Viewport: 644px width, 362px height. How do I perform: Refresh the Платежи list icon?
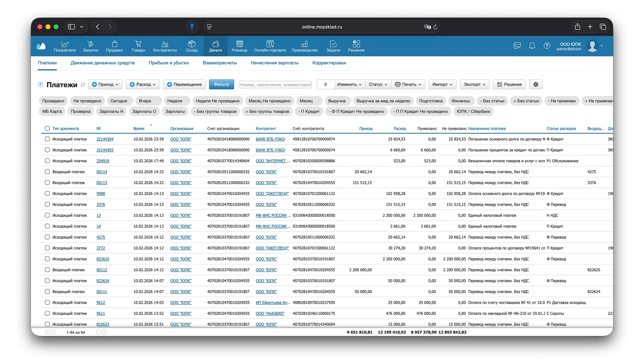[x=83, y=85]
